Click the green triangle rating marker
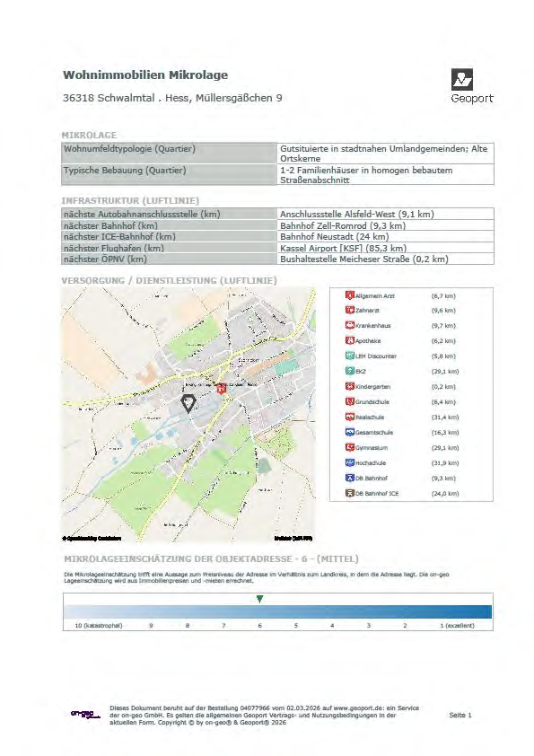 259,599
